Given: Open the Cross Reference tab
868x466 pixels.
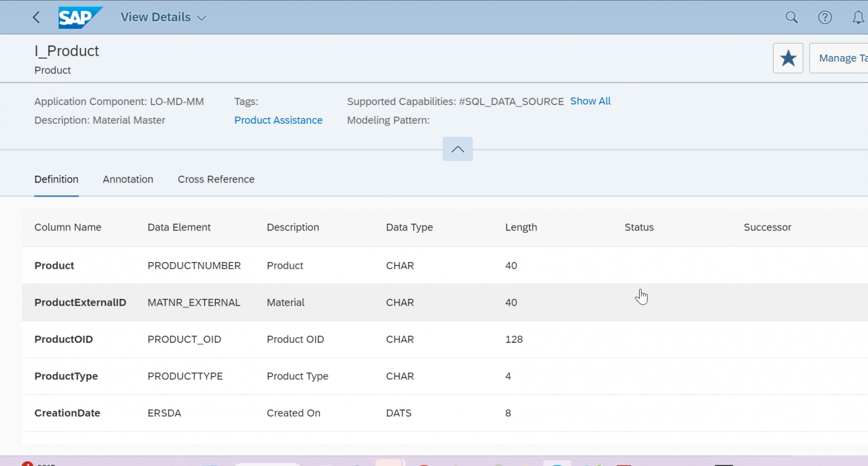Looking at the screenshot, I should click(x=216, y=179).
